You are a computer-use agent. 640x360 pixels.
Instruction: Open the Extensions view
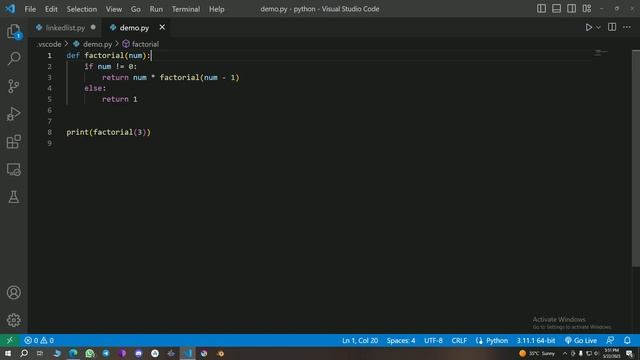click(14, 142)
